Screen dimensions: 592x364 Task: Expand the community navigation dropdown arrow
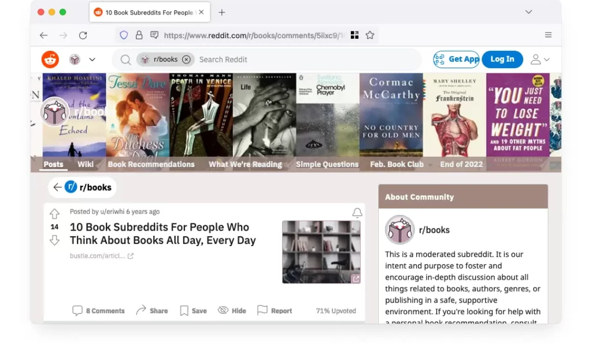tap(92, 59)
